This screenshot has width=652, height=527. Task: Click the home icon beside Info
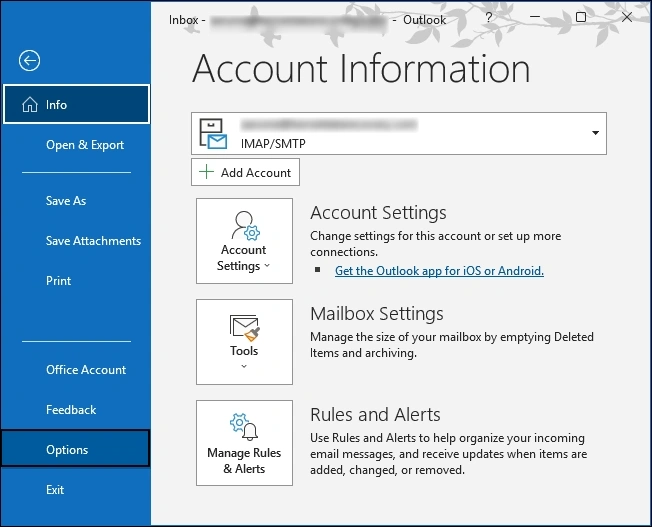[x=30, y=104]
